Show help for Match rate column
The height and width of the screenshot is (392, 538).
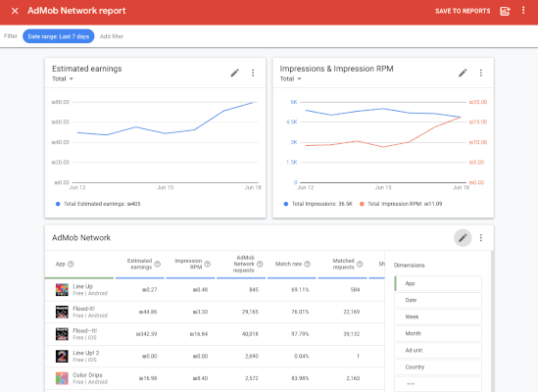tap(308, 264)
